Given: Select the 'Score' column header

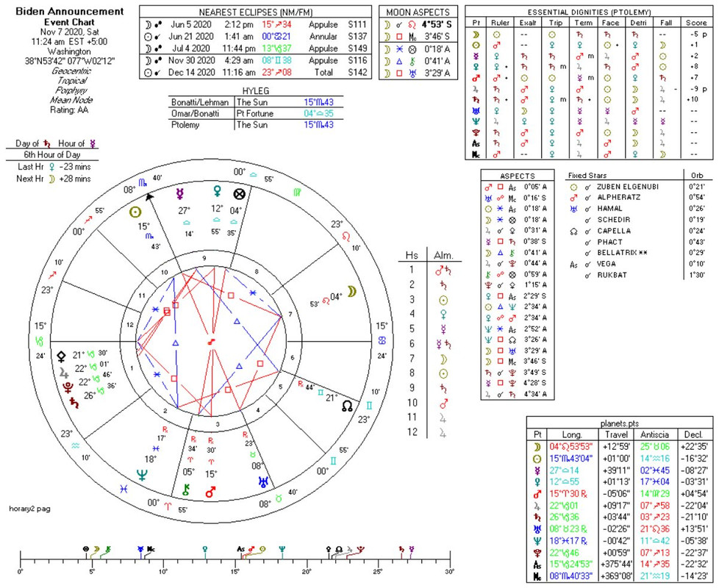Looking at the screenshot, I should (x=696, y=23).
